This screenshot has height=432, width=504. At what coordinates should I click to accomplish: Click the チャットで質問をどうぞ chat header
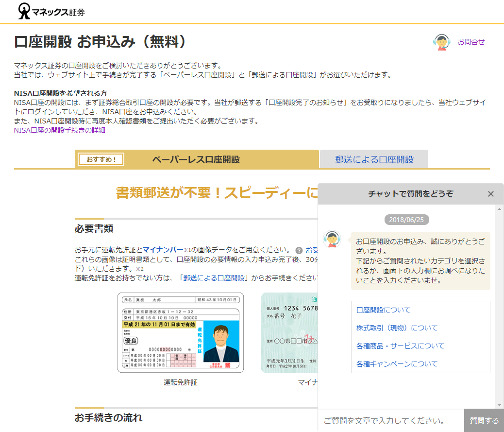tap(410, 194)
